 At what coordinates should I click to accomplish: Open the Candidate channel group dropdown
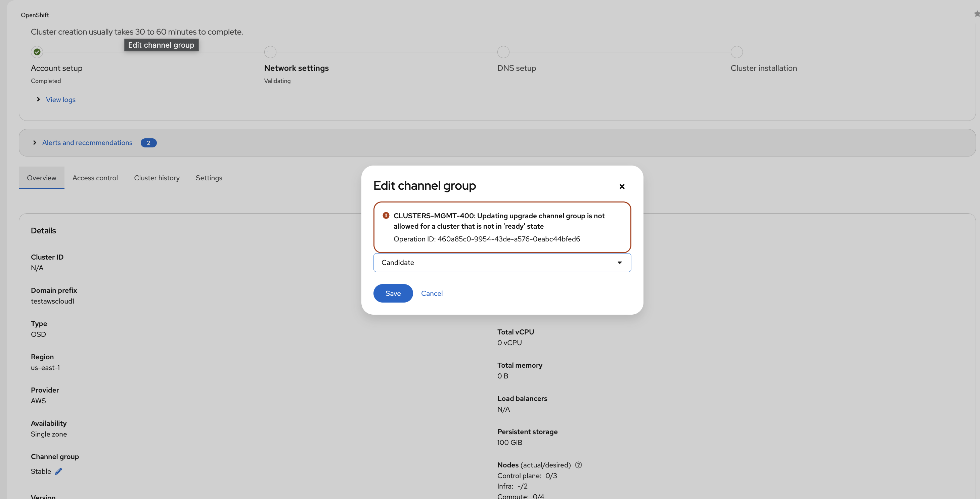(x=502, y=263)
